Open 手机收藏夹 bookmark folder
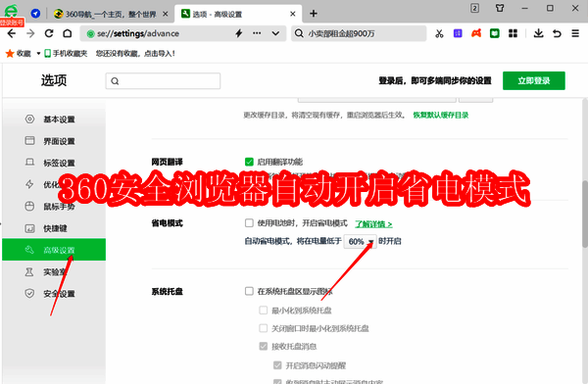588x384 pixels. tap(66, 53)
